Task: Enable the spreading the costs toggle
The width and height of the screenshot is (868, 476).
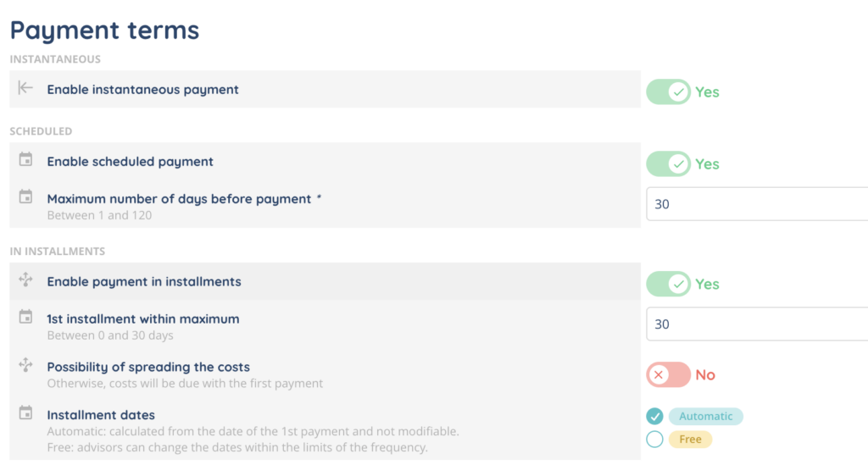Action: [668, 375]
